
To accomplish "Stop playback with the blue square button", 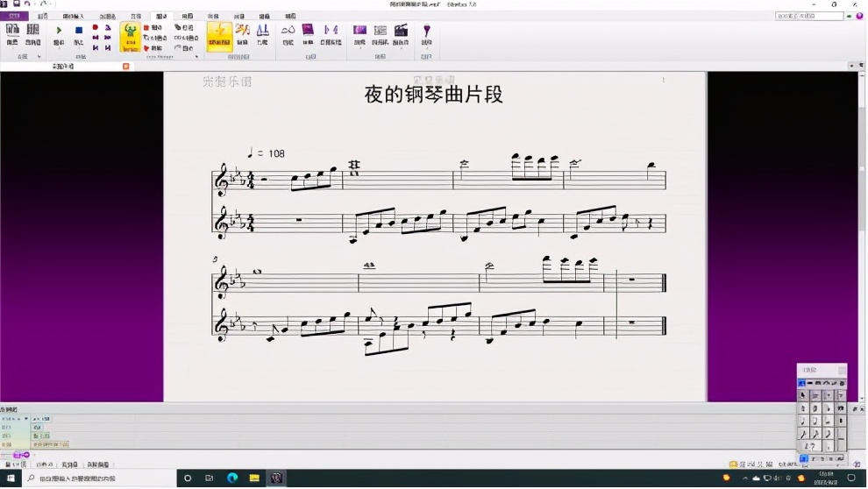I will click(x=79, y=34).
